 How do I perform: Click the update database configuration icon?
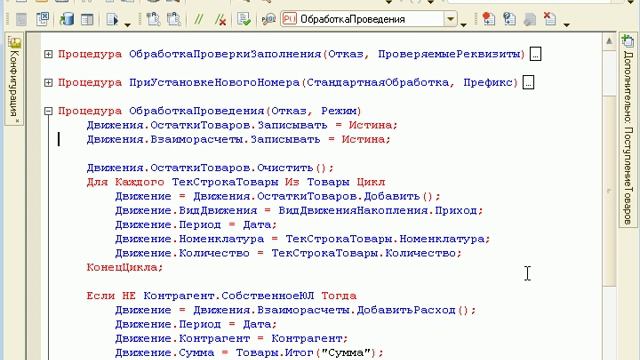tap(67, 19)
